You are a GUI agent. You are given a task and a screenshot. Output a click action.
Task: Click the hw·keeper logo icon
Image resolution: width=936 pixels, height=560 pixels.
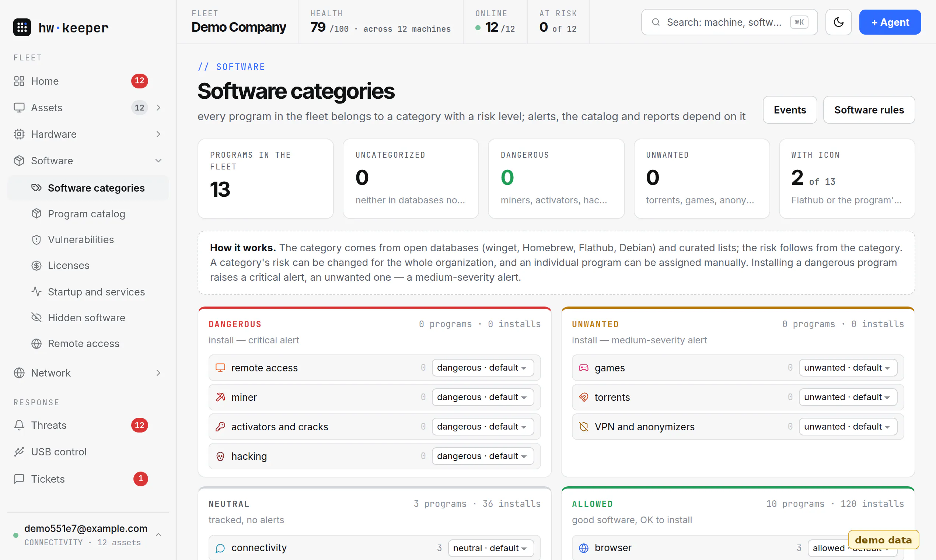tap(22, 27)
